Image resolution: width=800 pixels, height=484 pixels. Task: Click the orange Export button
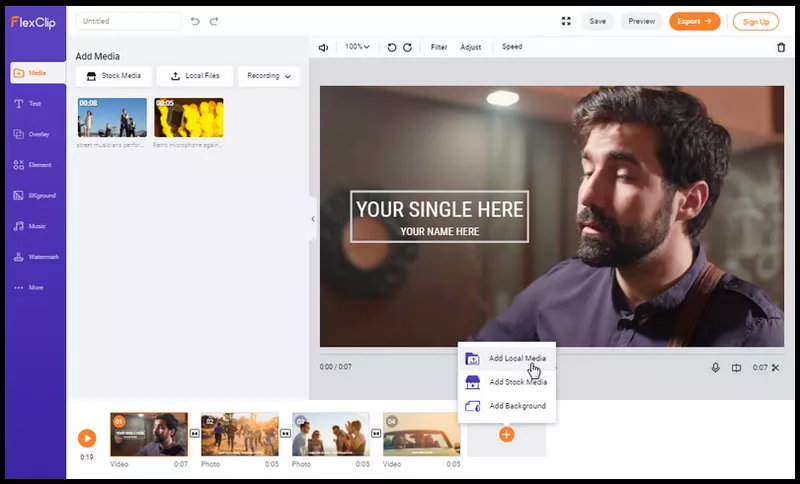pyautogui.click(x=694, y=21)
